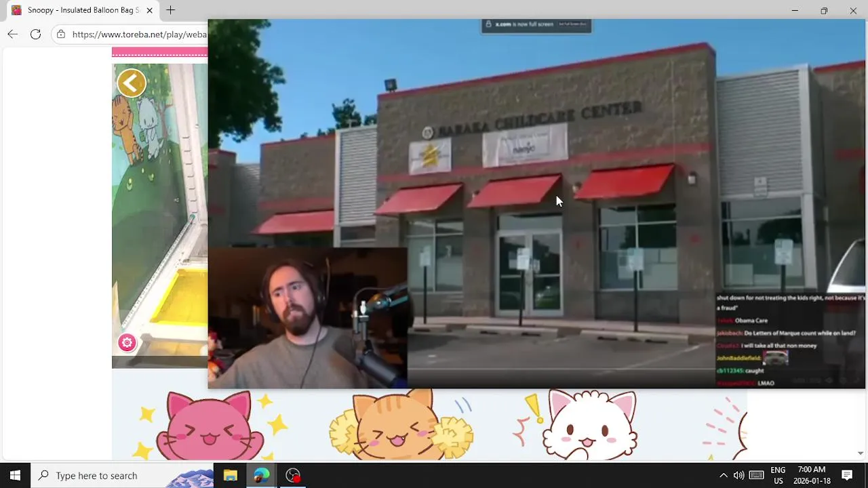Click the Type here to search box
The width and height of the screenshot is (868, 488).
(x=122, y=475)
